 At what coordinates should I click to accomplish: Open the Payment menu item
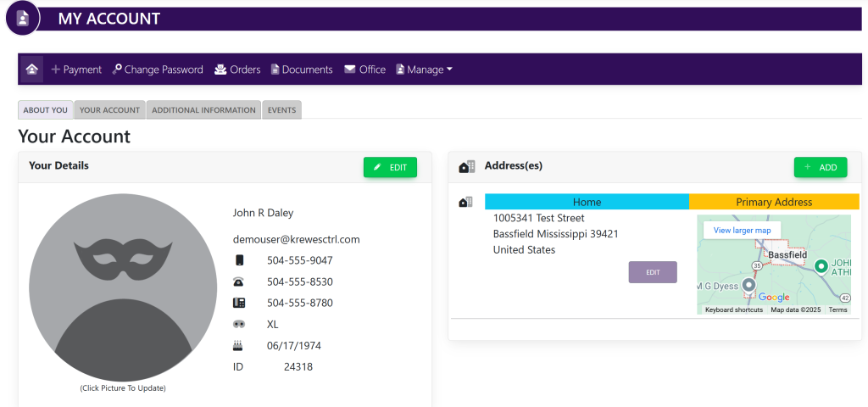point(76,70)
